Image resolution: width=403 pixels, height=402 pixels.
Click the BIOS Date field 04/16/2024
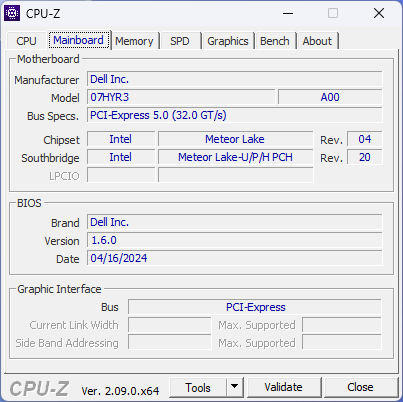(x=235, y=258)
